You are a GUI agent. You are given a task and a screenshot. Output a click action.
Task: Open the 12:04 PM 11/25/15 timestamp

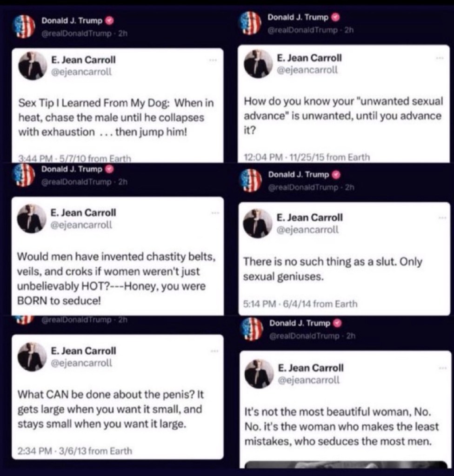point(307,157)
